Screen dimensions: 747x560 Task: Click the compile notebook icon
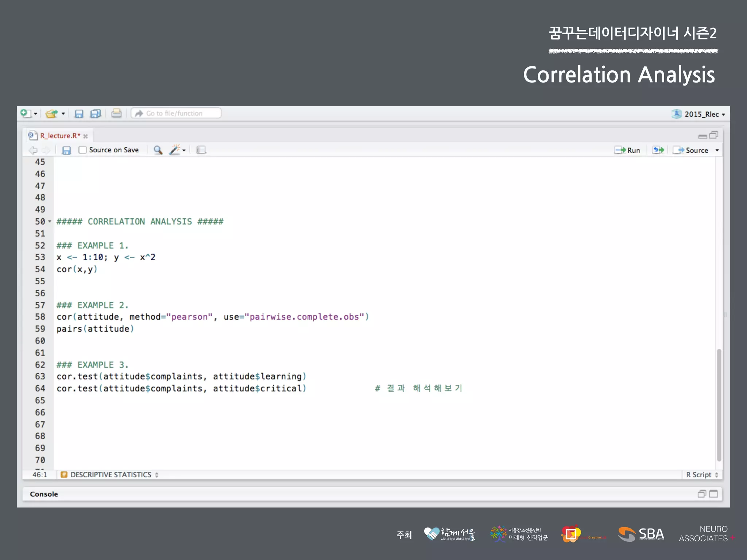click(x=201, y=150)
